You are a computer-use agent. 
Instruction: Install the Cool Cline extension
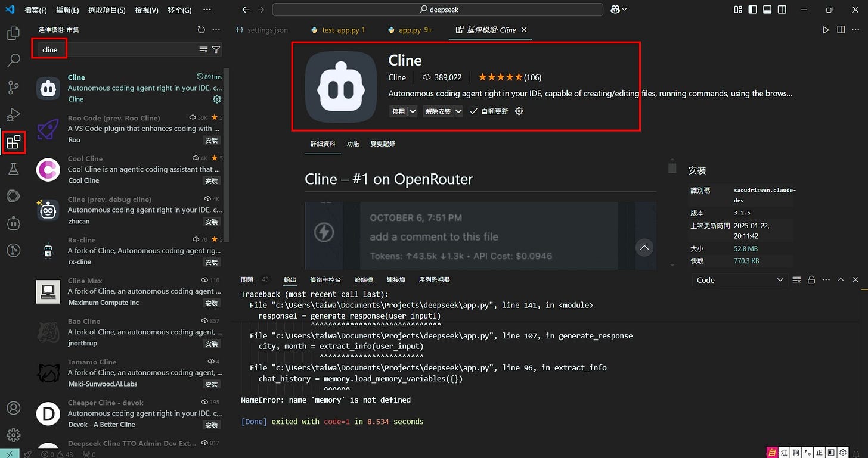coord(212,181)
